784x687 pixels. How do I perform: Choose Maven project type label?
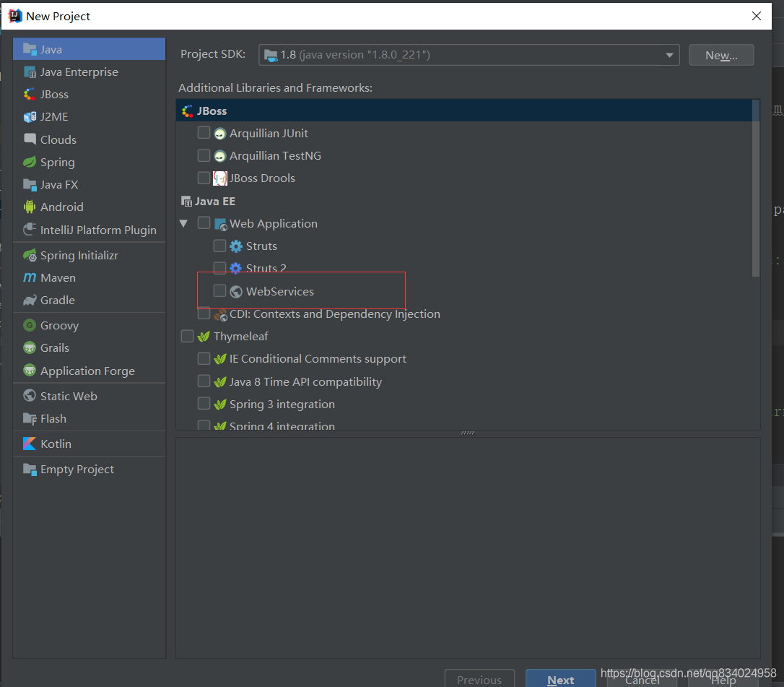point(58,277)
